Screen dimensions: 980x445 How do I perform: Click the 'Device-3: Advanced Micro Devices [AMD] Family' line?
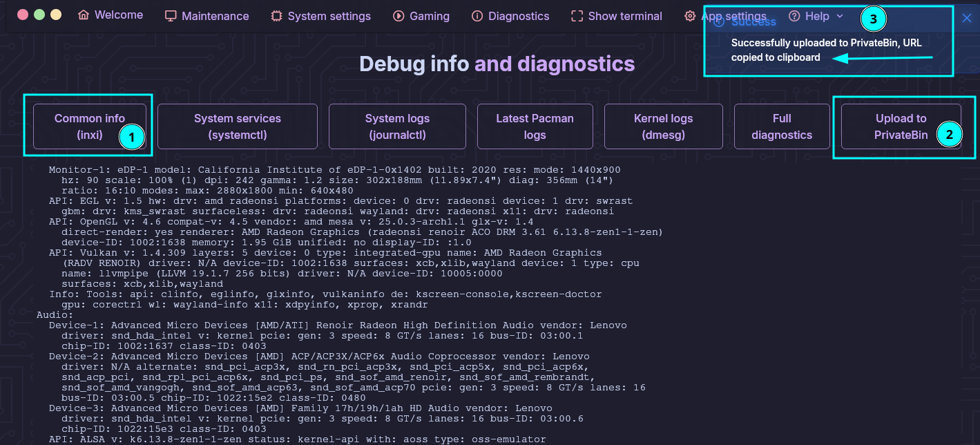(300, 408)
